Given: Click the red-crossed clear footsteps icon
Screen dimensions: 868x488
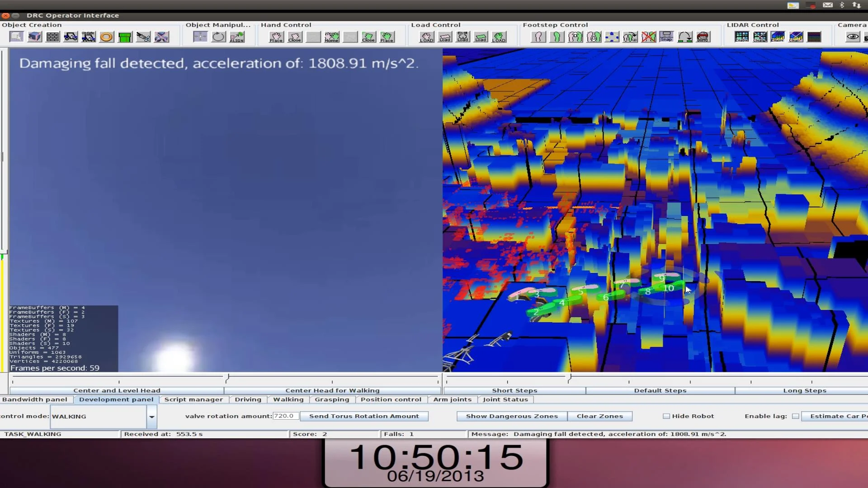Looking at the screenshot, I should point(648,37).
